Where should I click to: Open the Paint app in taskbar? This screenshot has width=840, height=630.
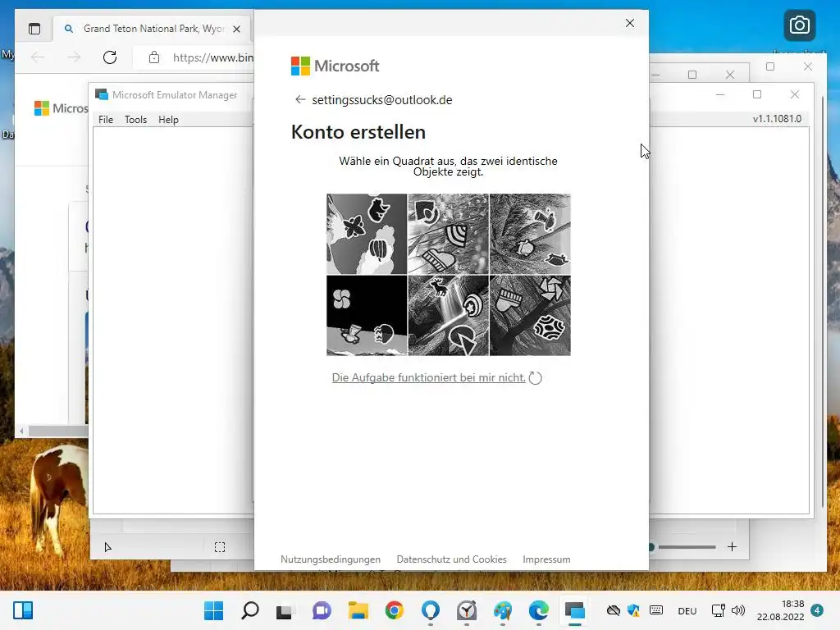coord(503,610)
